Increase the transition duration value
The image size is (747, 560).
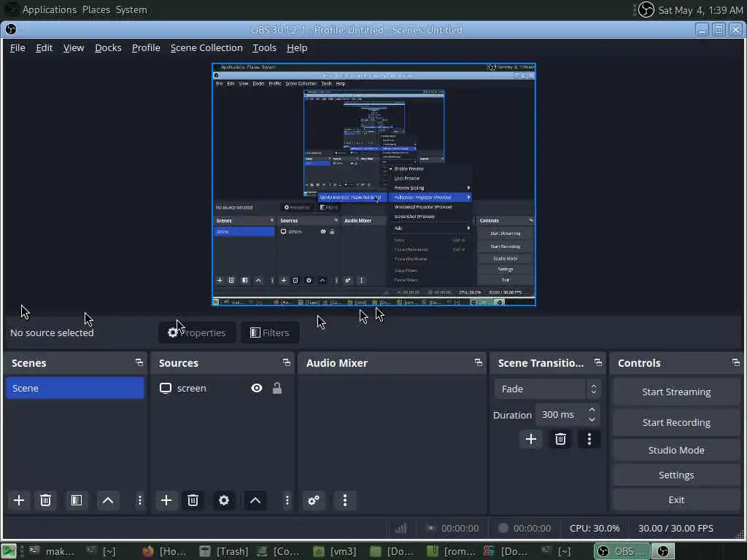592,410
